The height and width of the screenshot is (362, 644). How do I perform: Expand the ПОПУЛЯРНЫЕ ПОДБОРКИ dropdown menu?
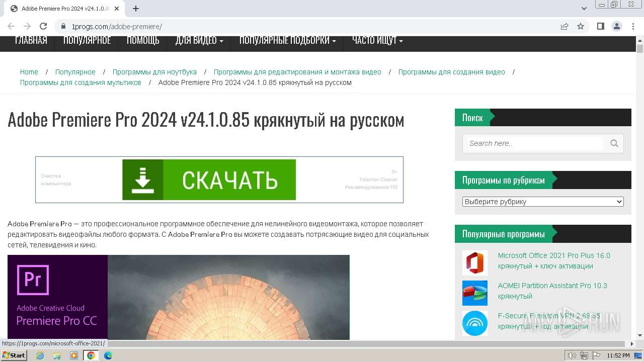(288, 41)
